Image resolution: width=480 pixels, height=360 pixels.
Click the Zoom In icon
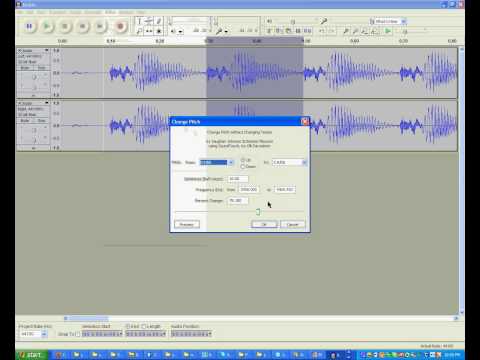[346, 31]
